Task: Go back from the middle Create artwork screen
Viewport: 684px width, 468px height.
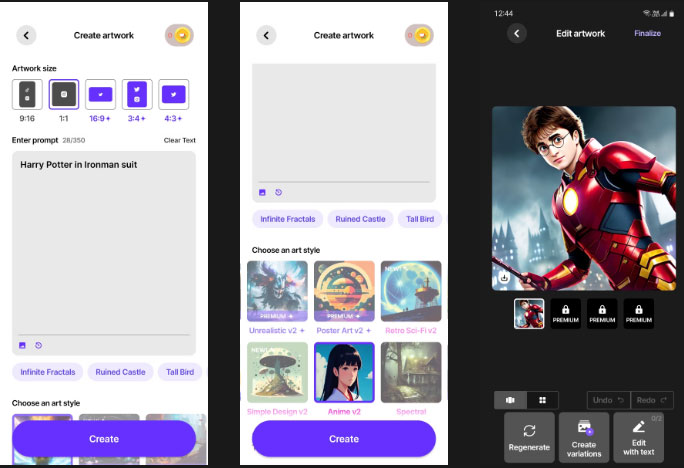Action: coord(266,35)
